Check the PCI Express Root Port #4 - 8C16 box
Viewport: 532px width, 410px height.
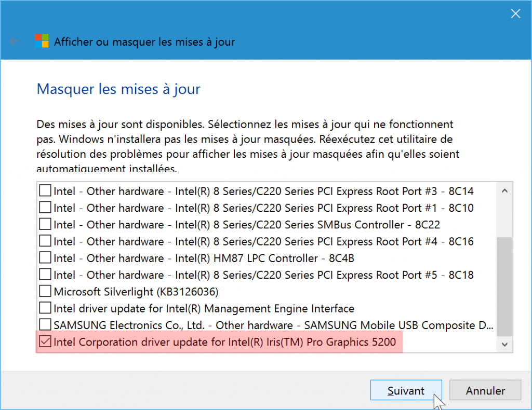point(45,241)
